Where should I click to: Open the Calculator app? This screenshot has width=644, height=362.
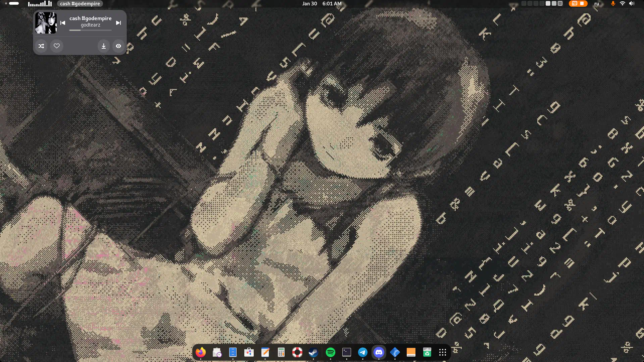(x=281, y=352)
